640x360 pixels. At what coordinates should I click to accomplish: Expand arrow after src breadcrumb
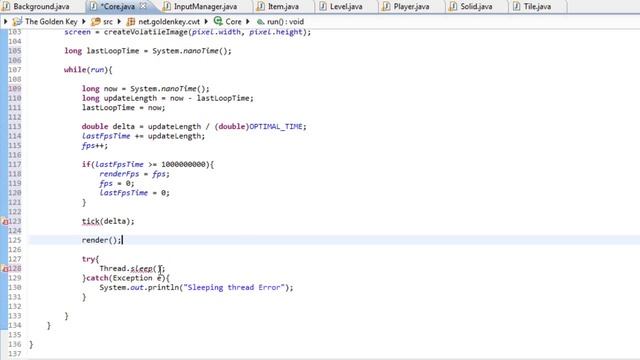click(120, 21)
